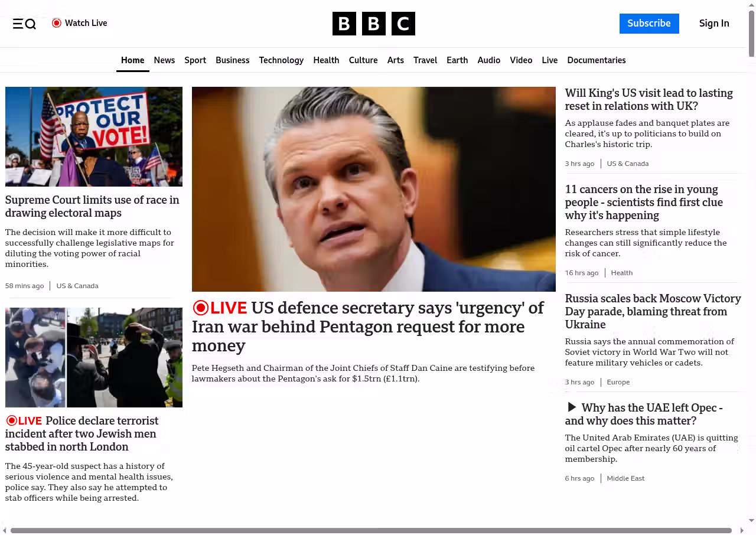Read the Supreme Court electoral maps story
756x535 pixels.
click(x=92, y=206)
